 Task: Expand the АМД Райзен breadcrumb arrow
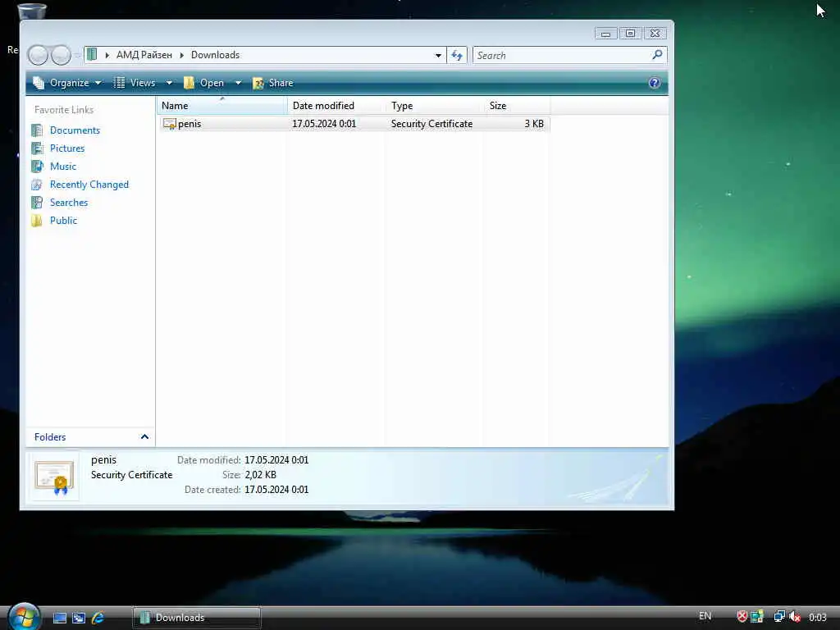[x=181, y=55]
